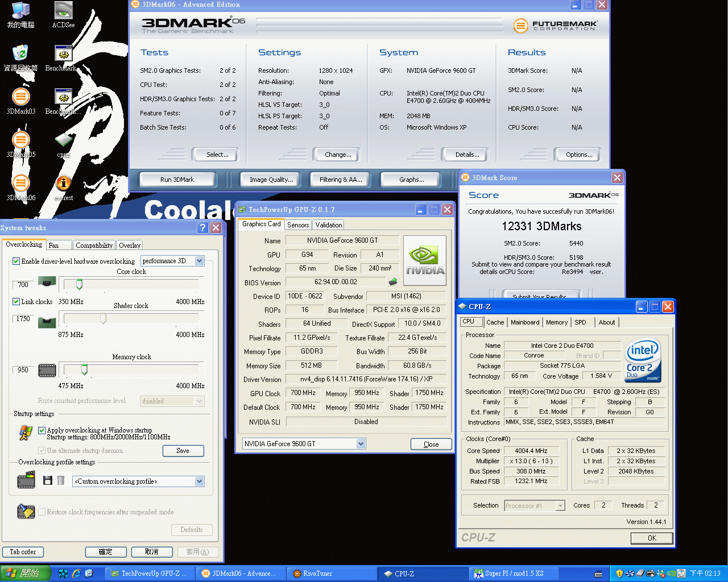Click the BIOS save chip icon in GPU-Z
The height and width of the screenshot is (582, 728).
point(393,281)
